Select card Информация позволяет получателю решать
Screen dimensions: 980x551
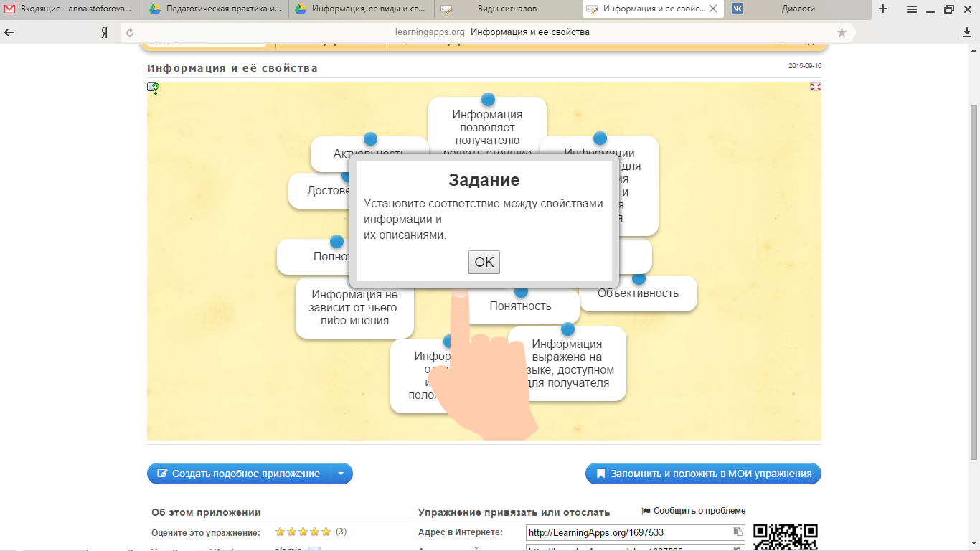tap(488, 126)
